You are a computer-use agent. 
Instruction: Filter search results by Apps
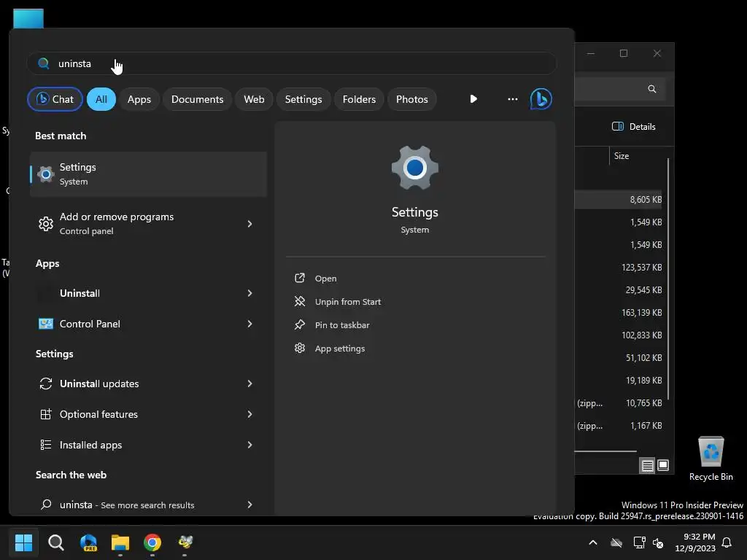pyautogui.click(x=139, y=99)
